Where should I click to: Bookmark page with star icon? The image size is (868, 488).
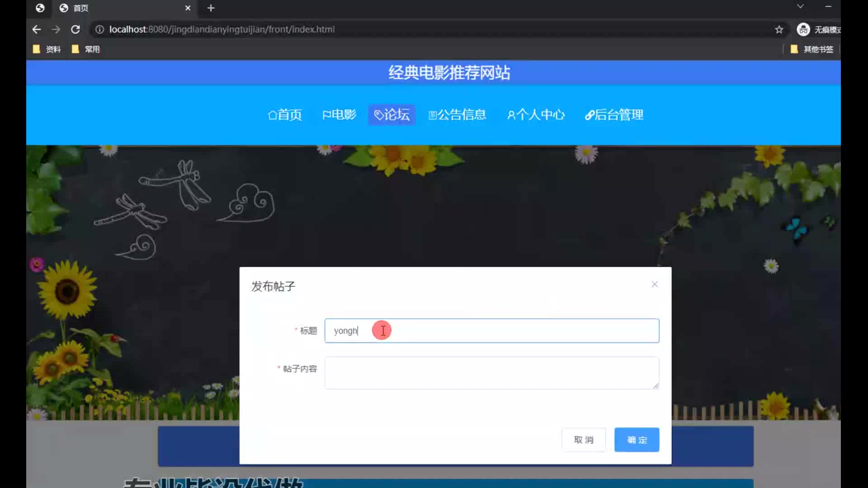779,29
